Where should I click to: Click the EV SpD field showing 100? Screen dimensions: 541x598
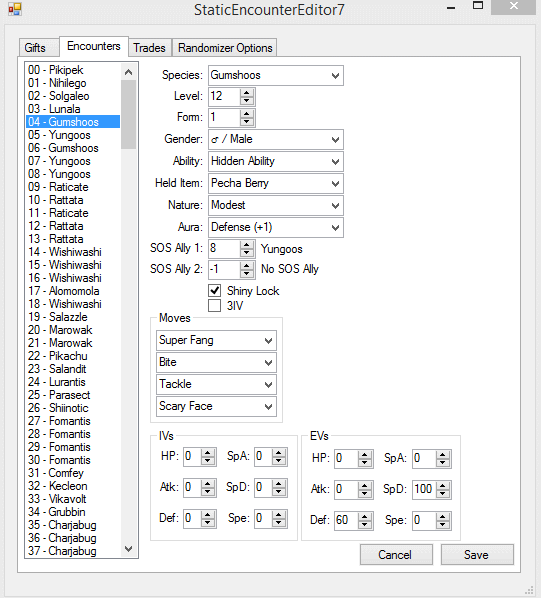424,490
